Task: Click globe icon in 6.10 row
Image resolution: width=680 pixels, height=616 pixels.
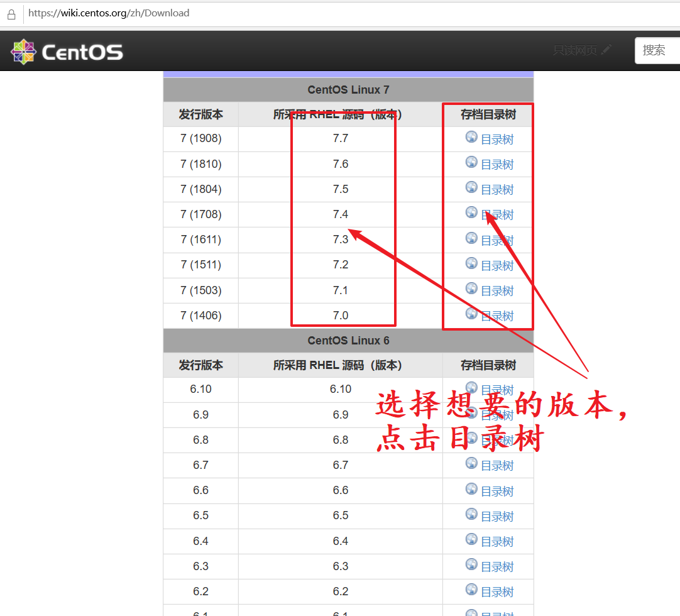Action: pyautogui.click(x=471, y=387)
